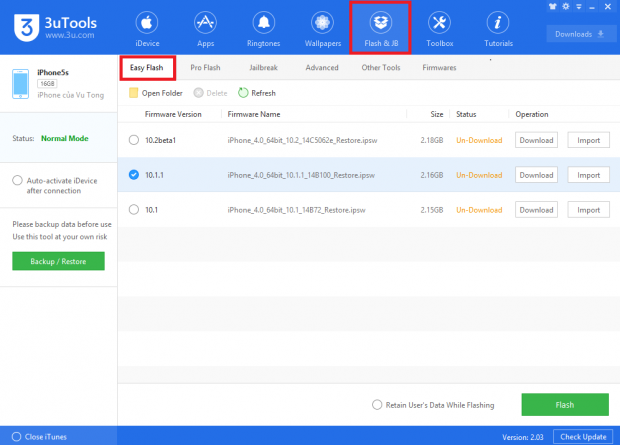Click the green Flash button

[x=564, y=405]
